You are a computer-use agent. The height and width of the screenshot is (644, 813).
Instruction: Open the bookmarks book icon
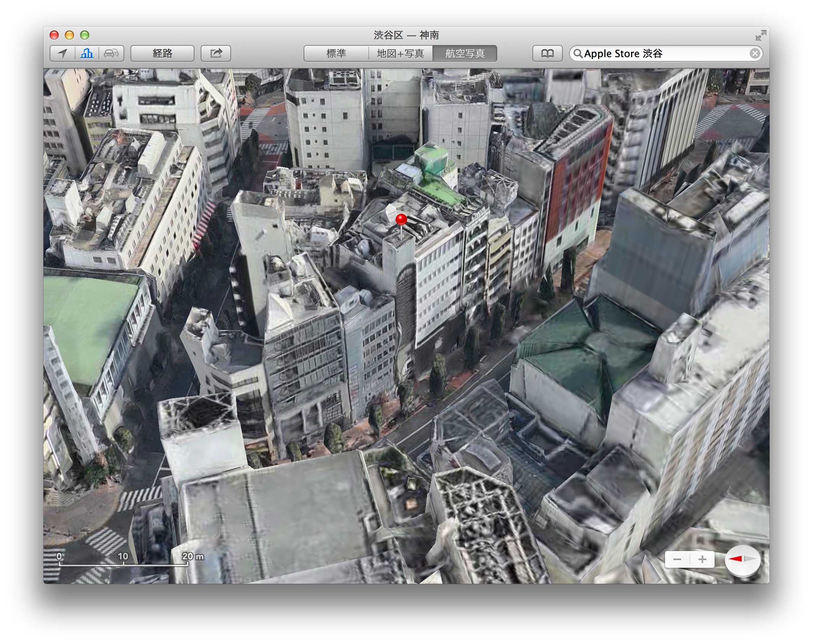[547, 53]
